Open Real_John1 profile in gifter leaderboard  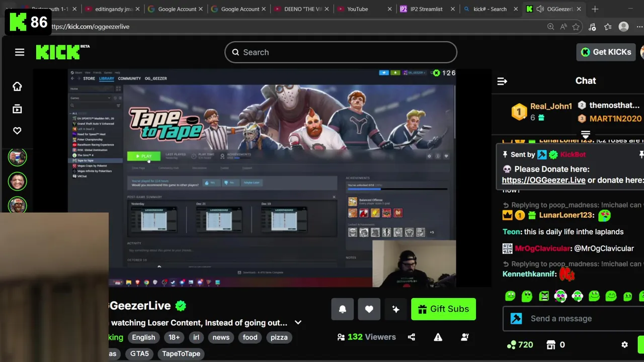click(550, 106)
